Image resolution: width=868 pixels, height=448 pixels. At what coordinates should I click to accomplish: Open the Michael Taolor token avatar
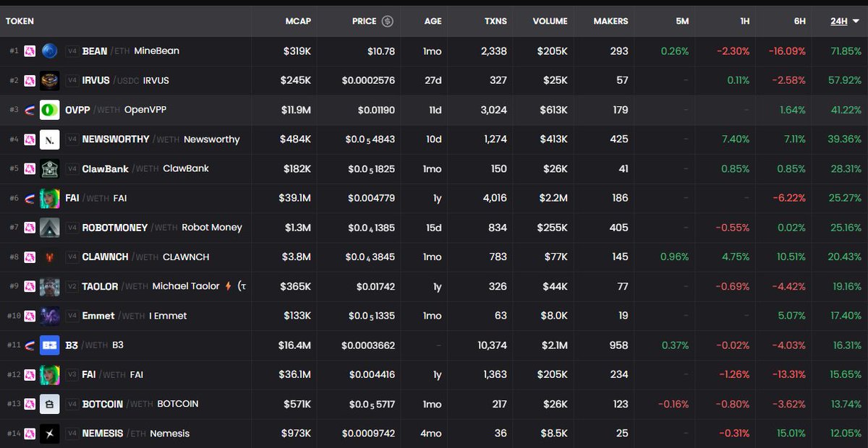pos(49,287)
